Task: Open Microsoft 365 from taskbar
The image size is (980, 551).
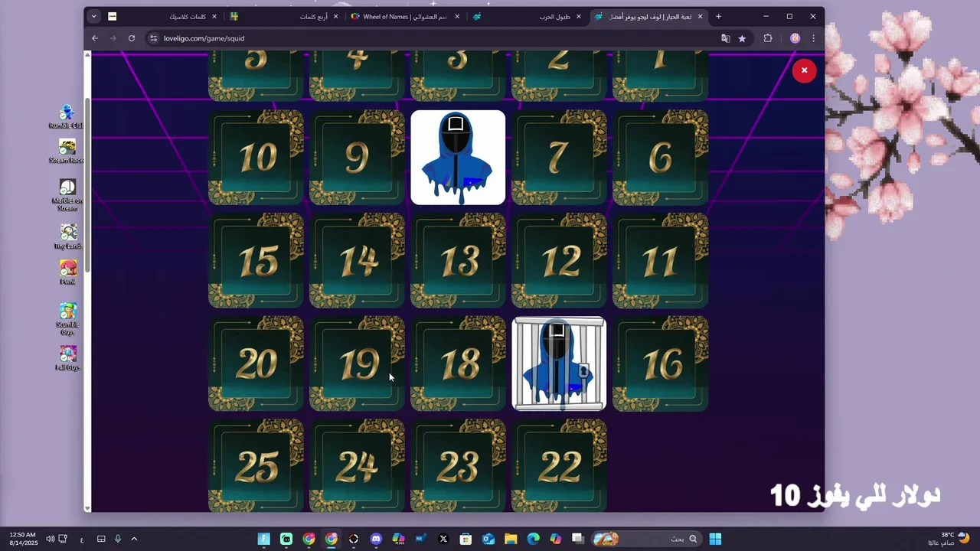Action: pos(399,539)
